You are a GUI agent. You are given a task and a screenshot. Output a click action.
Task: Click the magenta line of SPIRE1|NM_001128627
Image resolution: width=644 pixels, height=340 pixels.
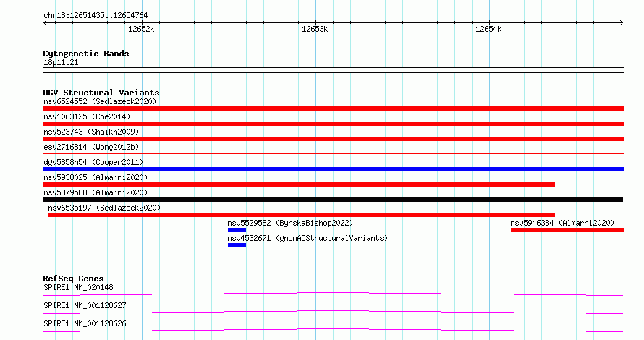(333, 312)
